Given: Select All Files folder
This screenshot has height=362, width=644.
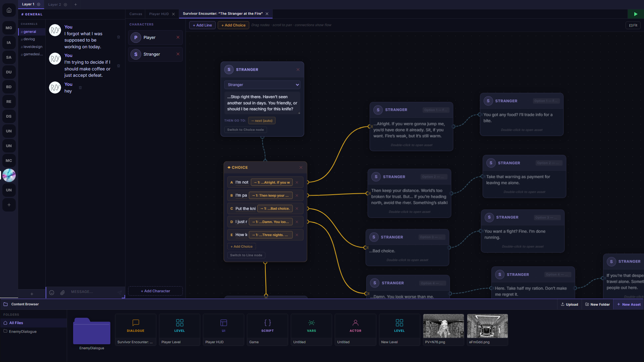Looking at the screenshot, I should 34,323.
